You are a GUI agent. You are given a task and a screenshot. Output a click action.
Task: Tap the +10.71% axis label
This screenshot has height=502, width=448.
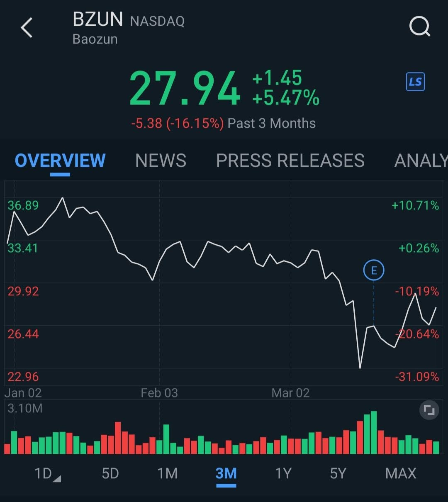click(x=415, y=205)
